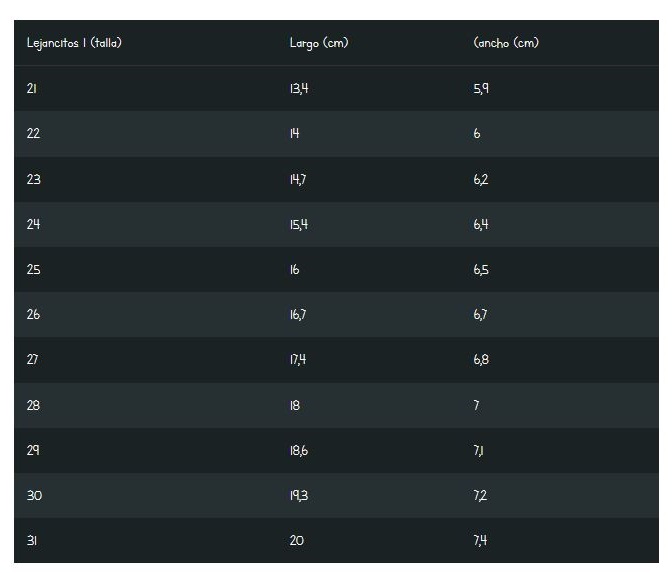The width and height of the screenshot is (672, 573).
Task: Select the 6,8 width cell
Action: click(481, 360)
